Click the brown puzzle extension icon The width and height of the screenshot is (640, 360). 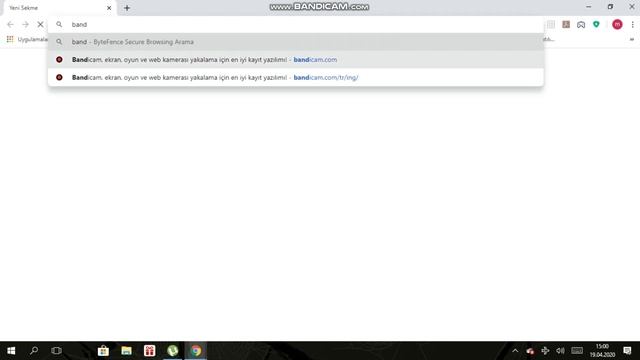[x=566, y=24]
